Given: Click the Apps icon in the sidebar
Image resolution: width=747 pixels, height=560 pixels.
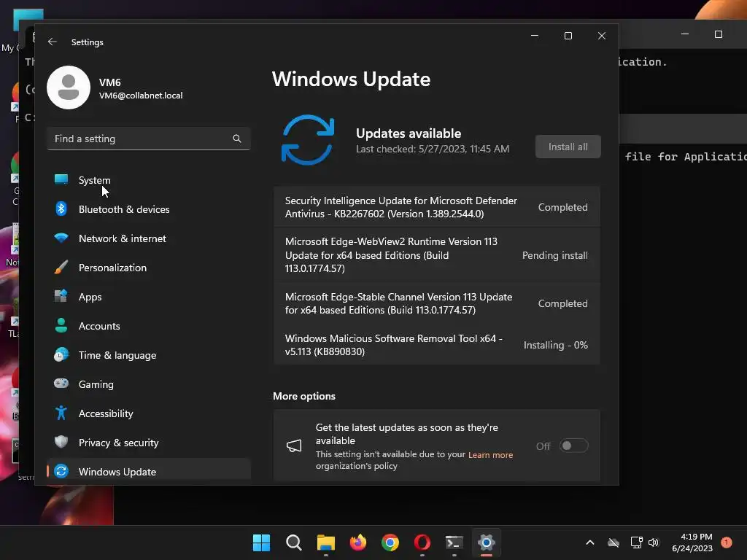Looking at the screenshot, I should coord(61,296).
